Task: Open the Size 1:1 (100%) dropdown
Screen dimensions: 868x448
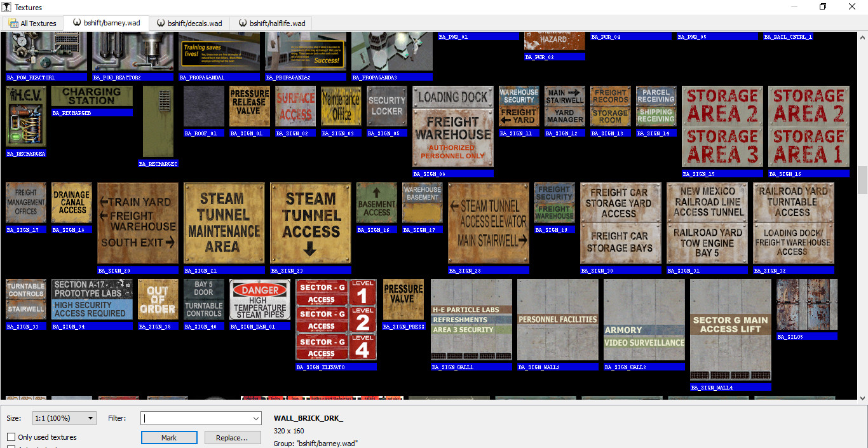Action: 64,418
